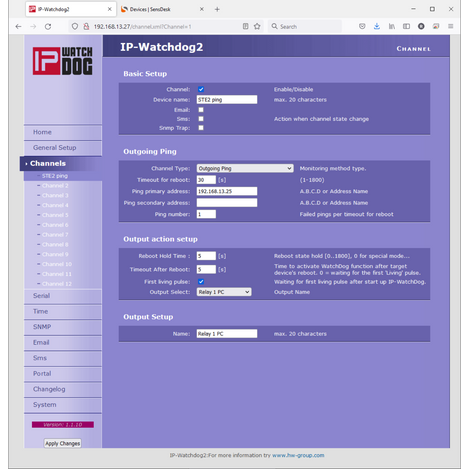Select Channel 10 in sidebar
The image size is (469, 469).
click(57, 264)
